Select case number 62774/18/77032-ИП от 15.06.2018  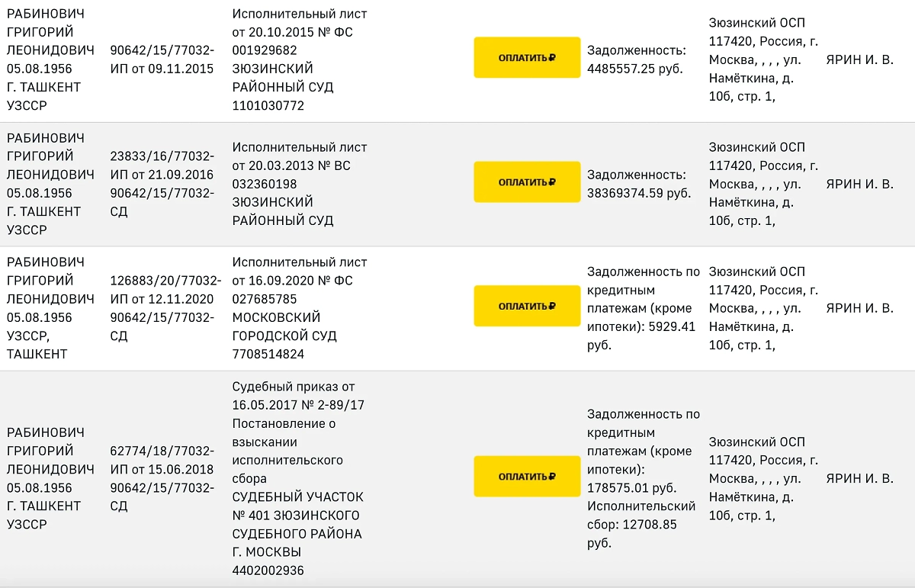[162, 460]
